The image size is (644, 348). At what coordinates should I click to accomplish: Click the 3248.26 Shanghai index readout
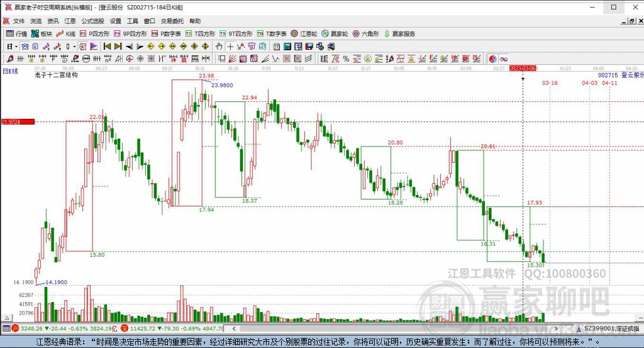click(31, 328)
